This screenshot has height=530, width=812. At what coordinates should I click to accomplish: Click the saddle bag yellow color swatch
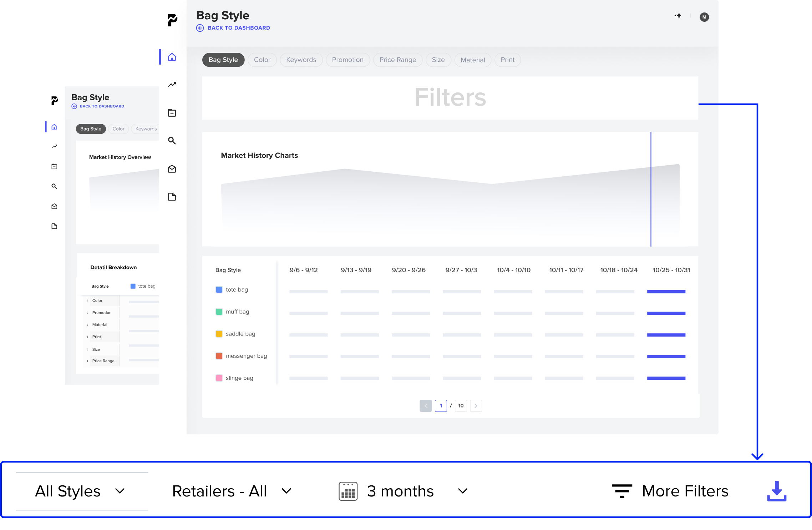[x=219, y=334]
